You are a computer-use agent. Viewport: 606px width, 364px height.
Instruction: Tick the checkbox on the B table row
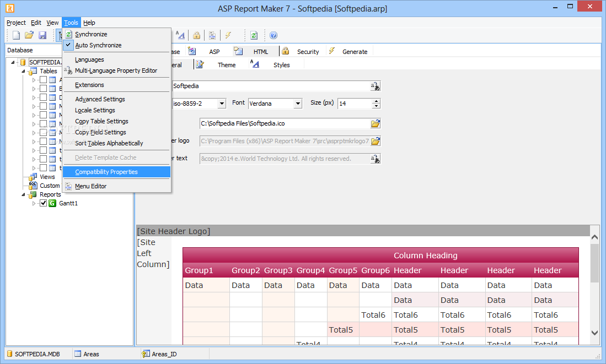[43, 89]
